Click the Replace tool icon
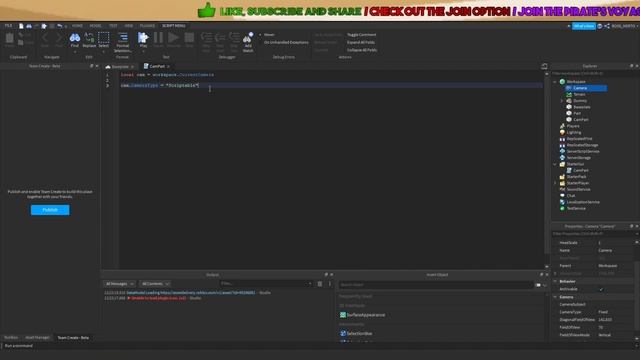This screenshot has height=360, width=640. tap(89, 38)
